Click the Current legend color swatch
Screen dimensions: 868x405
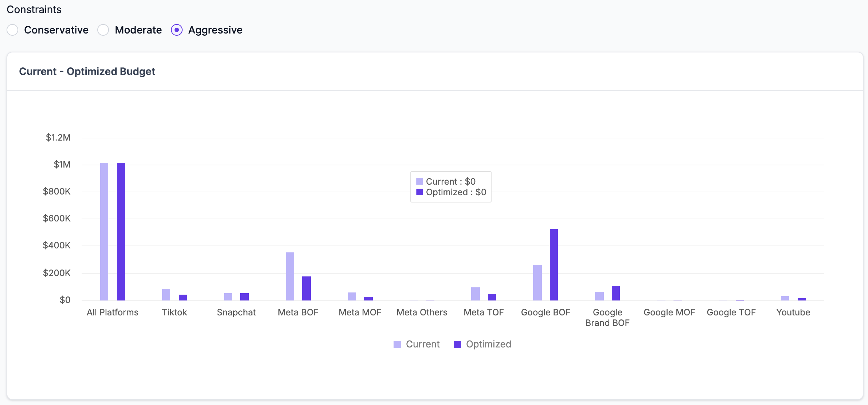coord(397,345)
